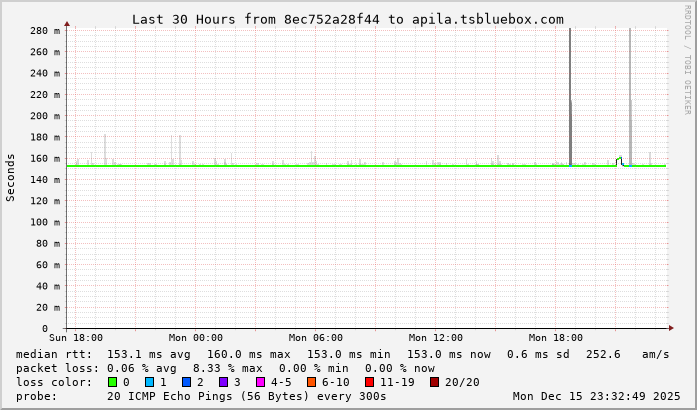Viewport: 697px width, 410px height.
Task: Click the magenta 4-5 loss swatch
Action: [x=259, y=382]
